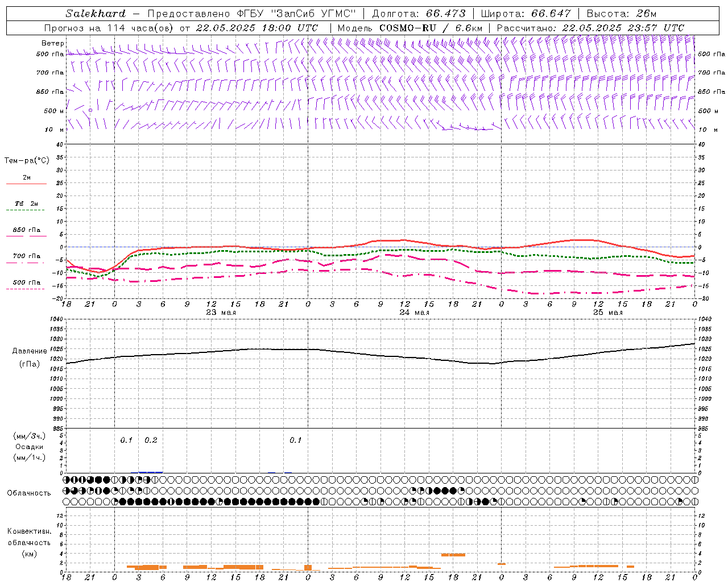Screen dimensions: 728x582
Task: Click the calm wind circle in 500 м row
Action: point(90,110)
